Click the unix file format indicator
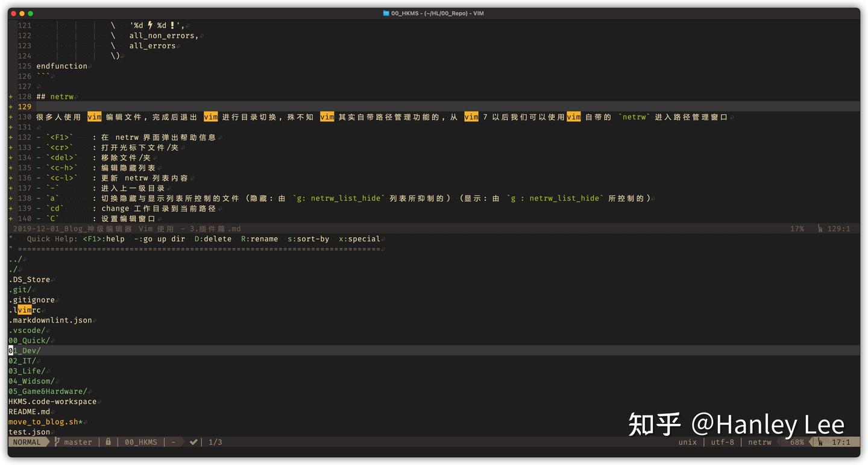Image resolution: width=868 pixels, height=465 pixels. click(x=687, y=442)
